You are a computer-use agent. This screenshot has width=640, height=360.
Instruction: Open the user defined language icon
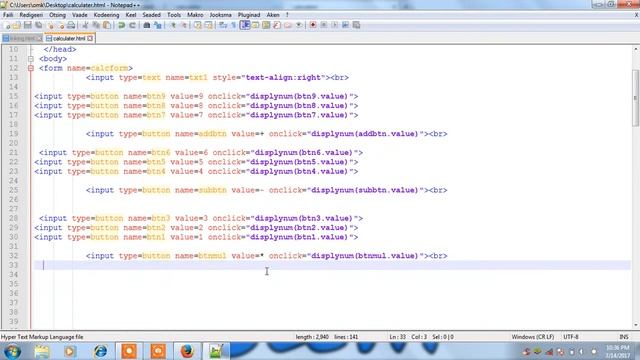point(256,25)
